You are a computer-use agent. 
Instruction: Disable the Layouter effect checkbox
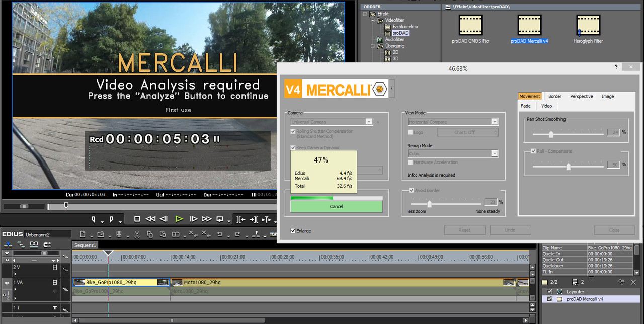pyautogui.click(x=549, y=292)
